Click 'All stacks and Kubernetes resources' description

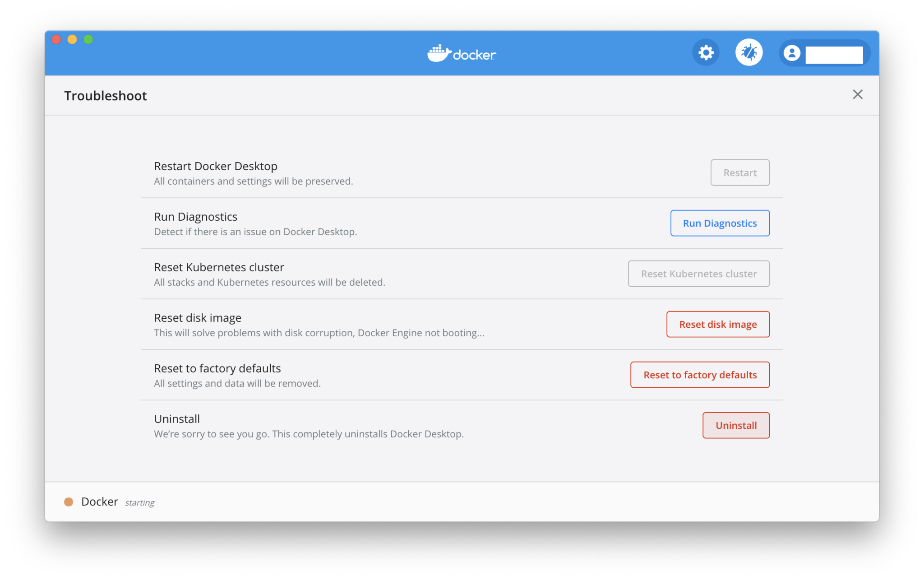269,282
